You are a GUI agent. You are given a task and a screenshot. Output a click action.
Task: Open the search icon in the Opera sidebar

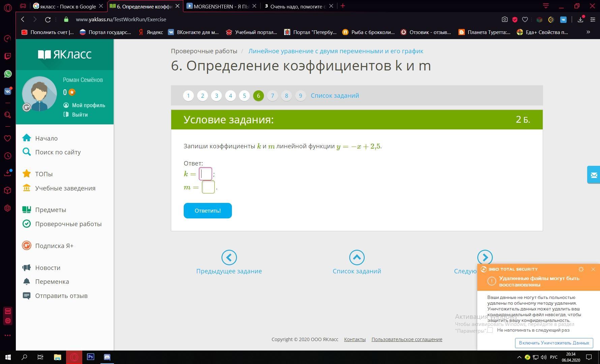(8, 115)
